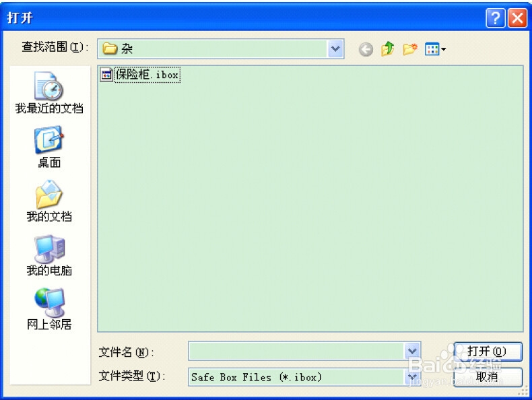The height and width of the screenshot is (400, 532).
Task: Open Network Neighborhood (网上邻居)
Action: pos(49,309)
